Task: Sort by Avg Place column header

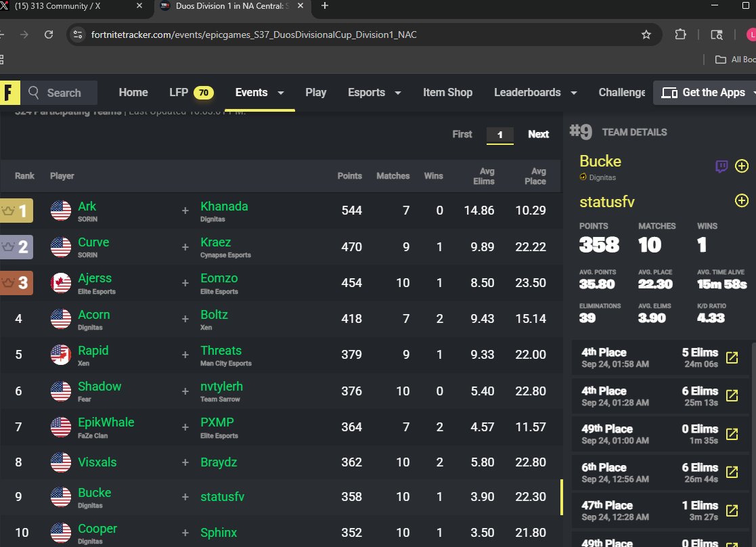Action: pos(535,176)
